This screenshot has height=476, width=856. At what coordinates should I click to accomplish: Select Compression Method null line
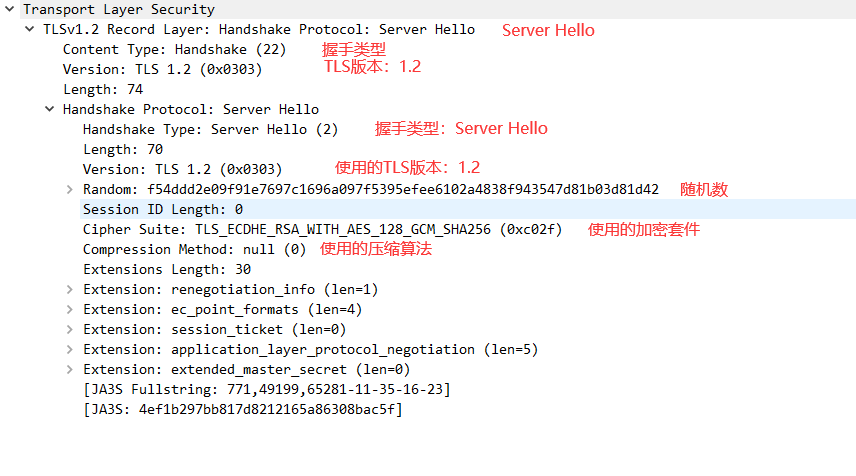click(x=194, y=249)
